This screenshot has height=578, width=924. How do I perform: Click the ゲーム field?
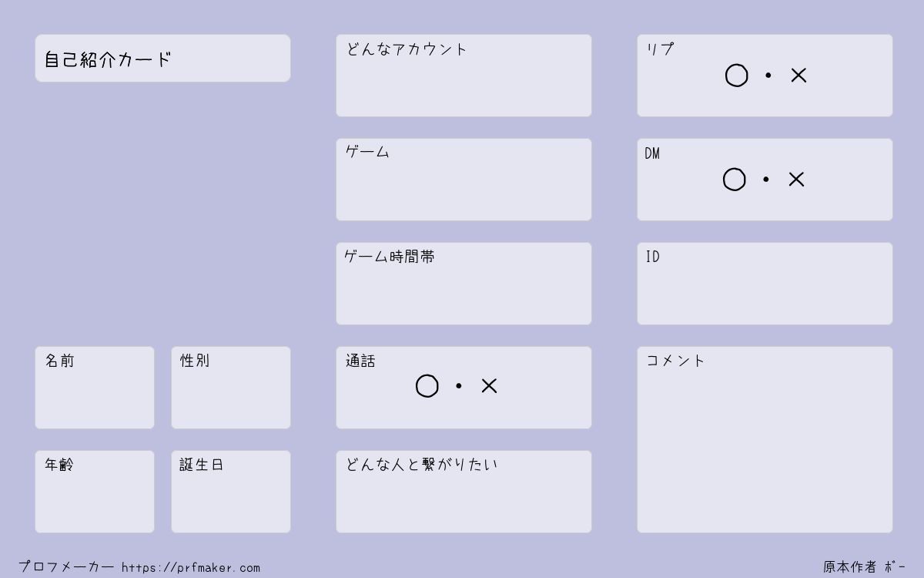[464, 180]
